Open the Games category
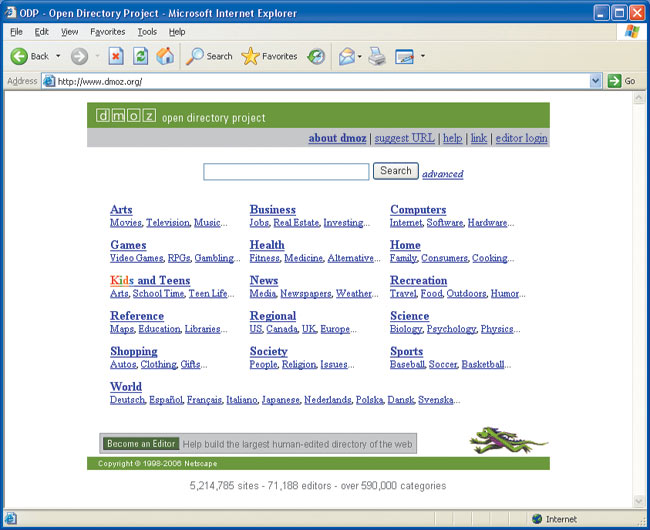This screenshot has height=530, width=650. click(x=128, y=245)
